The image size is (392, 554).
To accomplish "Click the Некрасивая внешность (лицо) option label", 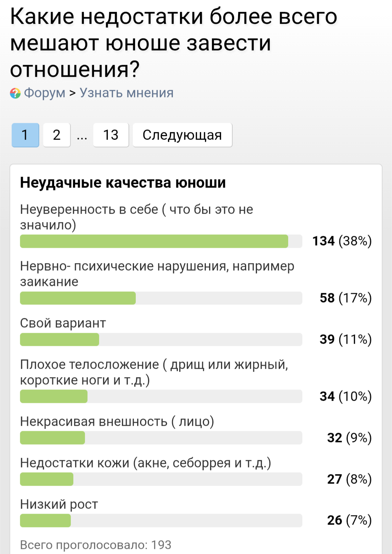I will [x=117, y=421].
